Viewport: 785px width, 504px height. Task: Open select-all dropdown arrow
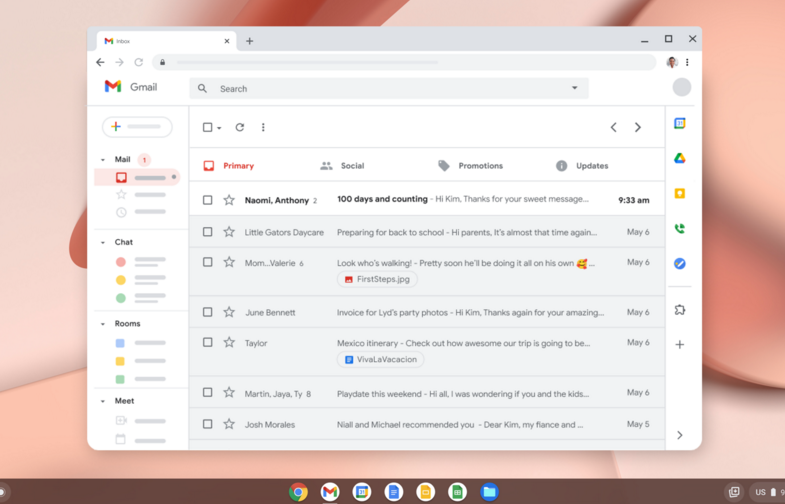click(219, 128)
